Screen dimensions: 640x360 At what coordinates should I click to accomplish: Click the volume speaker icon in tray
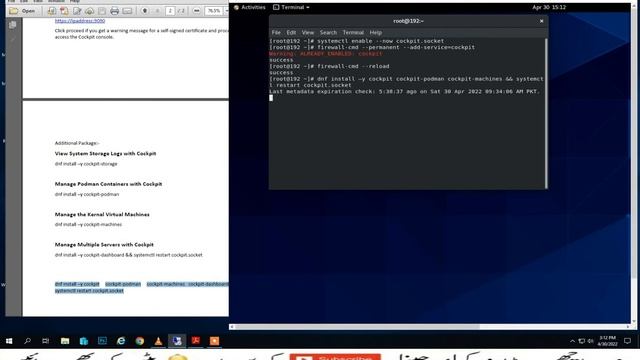[x=590, y=341]
